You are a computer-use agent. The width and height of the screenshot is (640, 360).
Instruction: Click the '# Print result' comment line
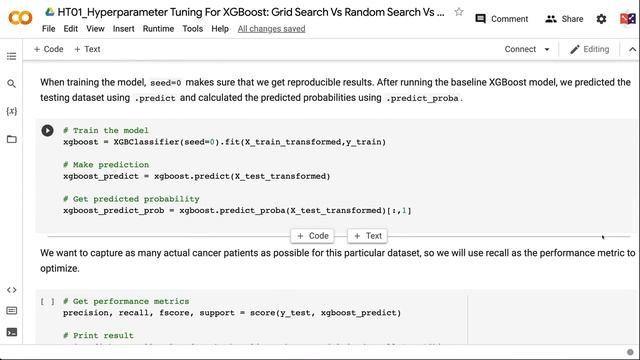click(x=98, y=336)
